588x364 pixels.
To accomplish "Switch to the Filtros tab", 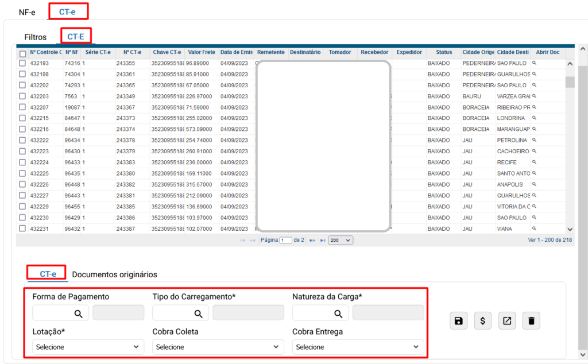I will point(36,37).
